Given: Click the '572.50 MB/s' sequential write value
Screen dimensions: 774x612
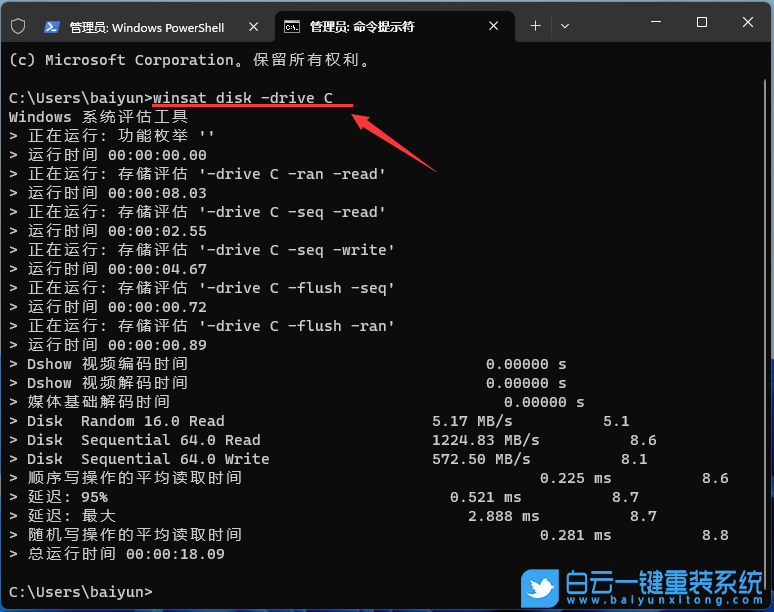Looking at the screenshot, I should 481,459.
